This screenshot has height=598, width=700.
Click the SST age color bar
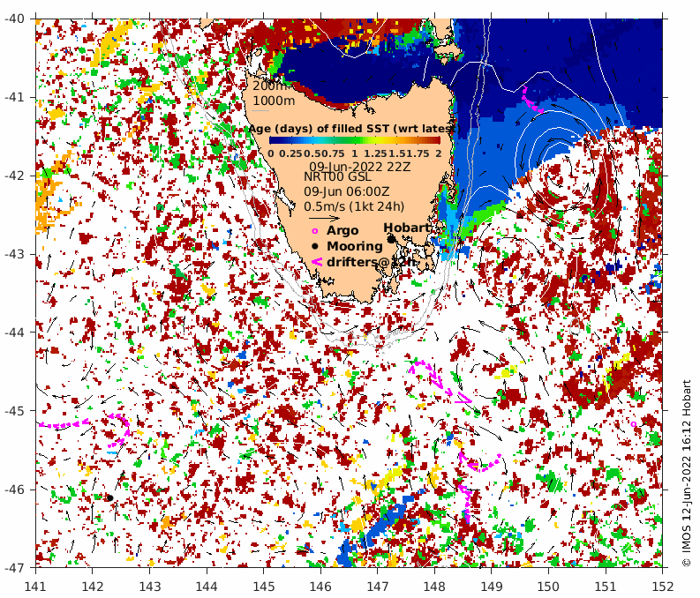coord(355,140)
